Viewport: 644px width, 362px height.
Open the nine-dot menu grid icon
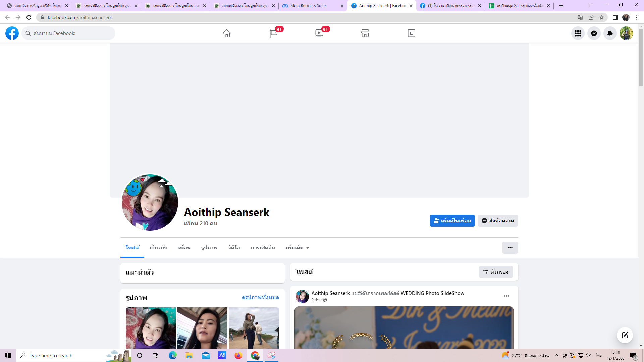tap(578, 33)
